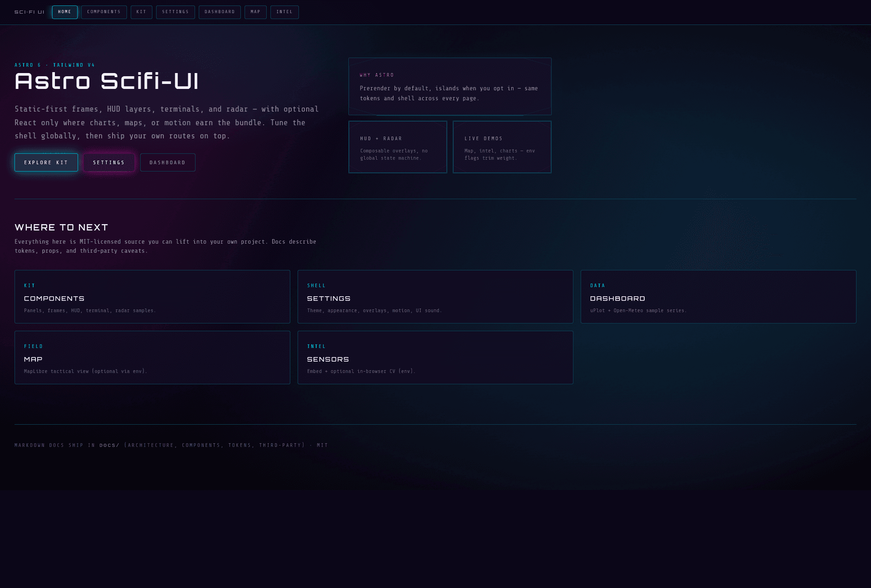The height and width of the screenshot is (588, 871).
Task: Click the 'Astro Scifi-UI' main heading
Action: pyautogui.click(x=107, y=82)
